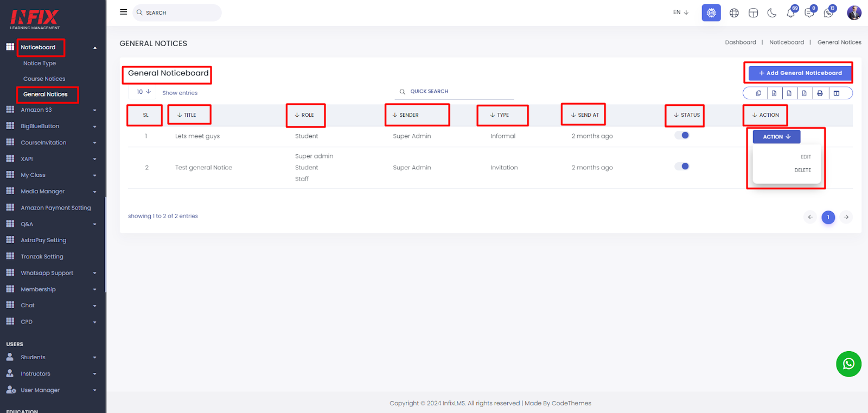The height and width of the screenshot is (413, 868).
Task: Sort table by TITLE column header
Action: [187, 115]
